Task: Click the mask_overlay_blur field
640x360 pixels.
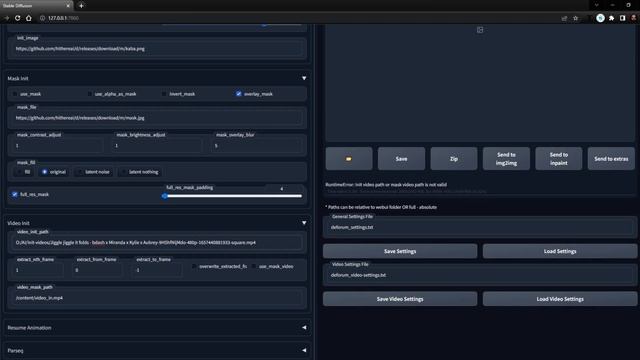Action: coord(257,145)
